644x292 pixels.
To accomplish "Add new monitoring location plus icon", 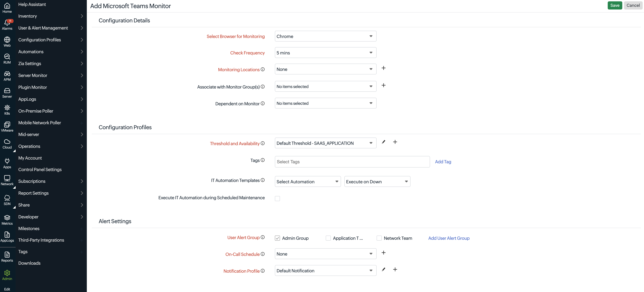I will pyautogui.click(x=384, y=68).
